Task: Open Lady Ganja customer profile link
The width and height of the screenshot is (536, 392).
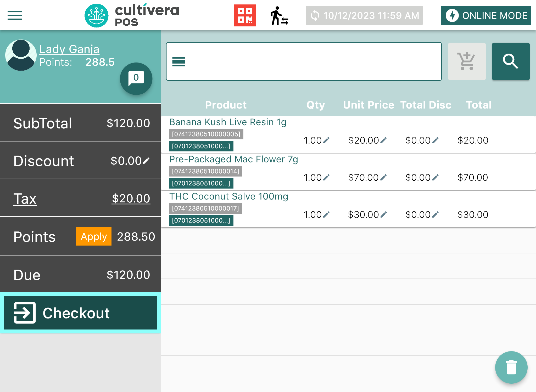Action: tap(69, 49)
